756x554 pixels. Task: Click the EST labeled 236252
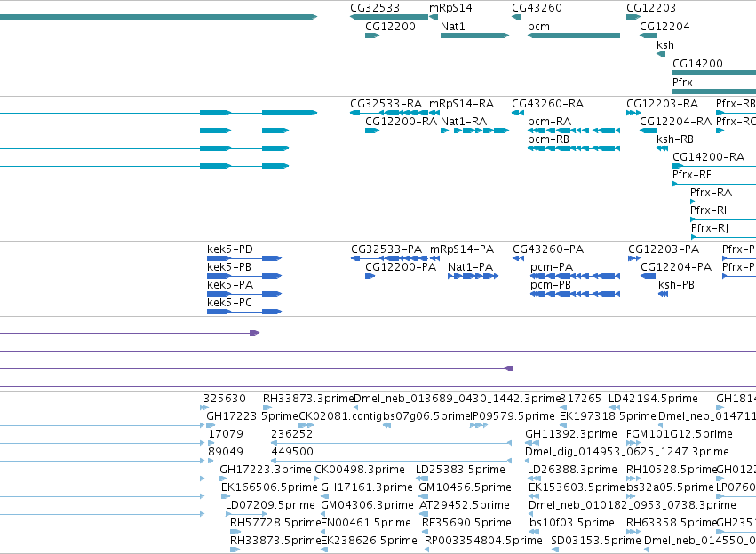point(292,434)
